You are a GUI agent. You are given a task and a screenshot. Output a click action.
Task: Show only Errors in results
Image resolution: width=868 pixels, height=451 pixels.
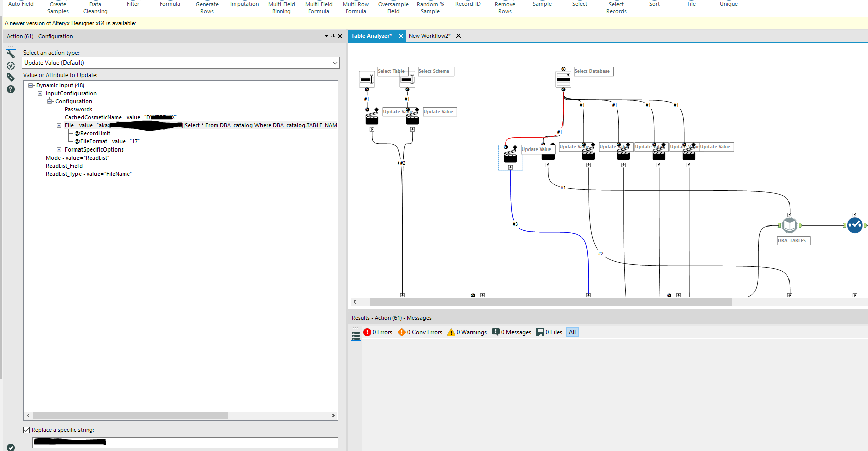pyautogui.click(x=378, y=332)
